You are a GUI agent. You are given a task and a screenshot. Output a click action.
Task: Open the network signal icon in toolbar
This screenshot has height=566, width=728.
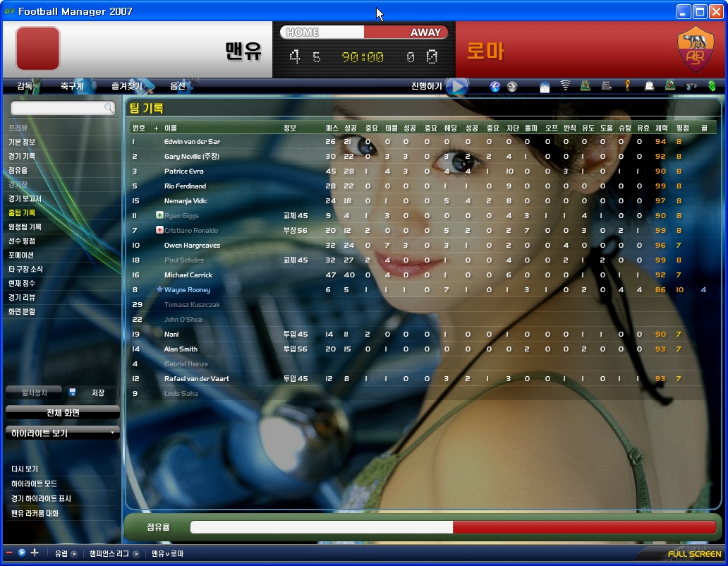[565, 85]
